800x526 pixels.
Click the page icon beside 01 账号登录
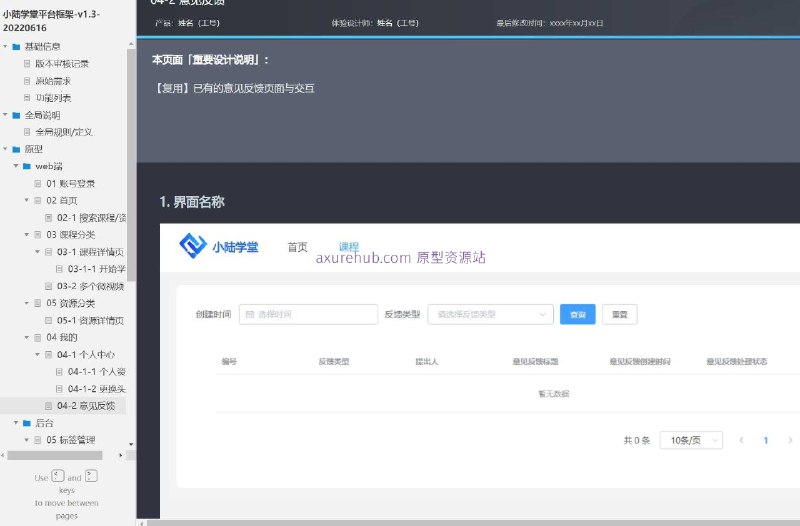[38, 183]
